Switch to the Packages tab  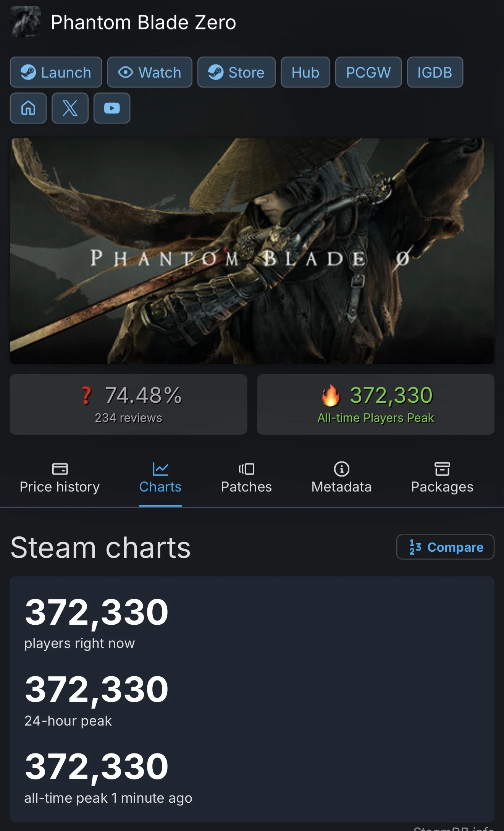(x=442, y=478)
